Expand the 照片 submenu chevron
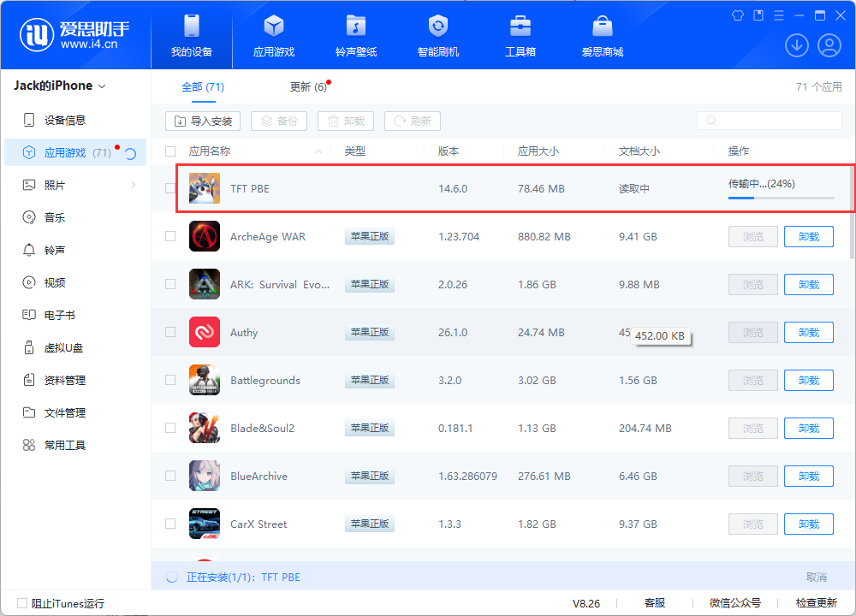This screenshot has width=856, height=616. 134,185
